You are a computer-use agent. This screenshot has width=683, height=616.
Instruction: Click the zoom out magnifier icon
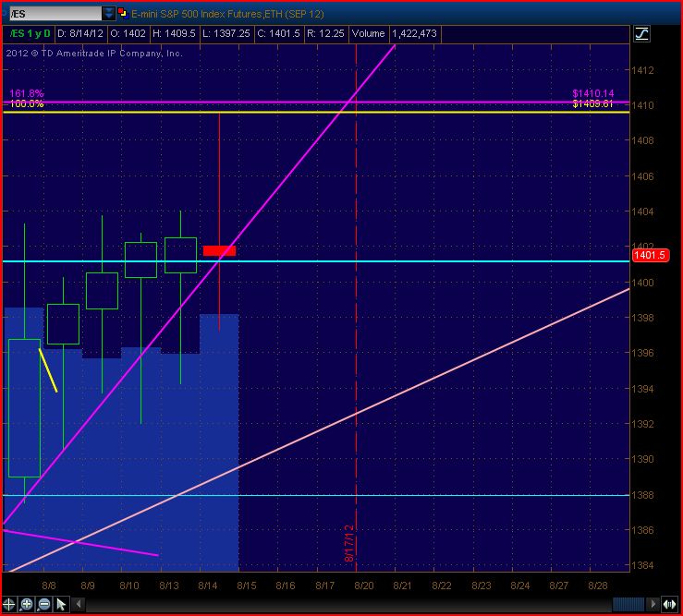(x=44, y=604)
